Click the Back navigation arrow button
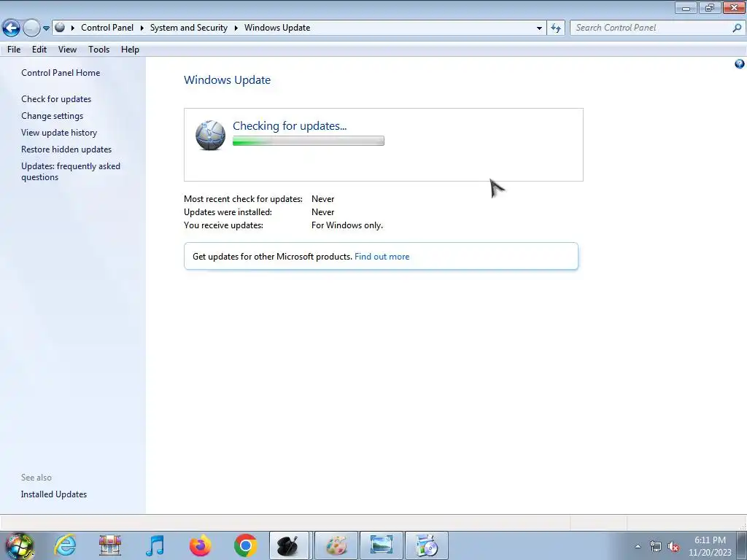 12,28
